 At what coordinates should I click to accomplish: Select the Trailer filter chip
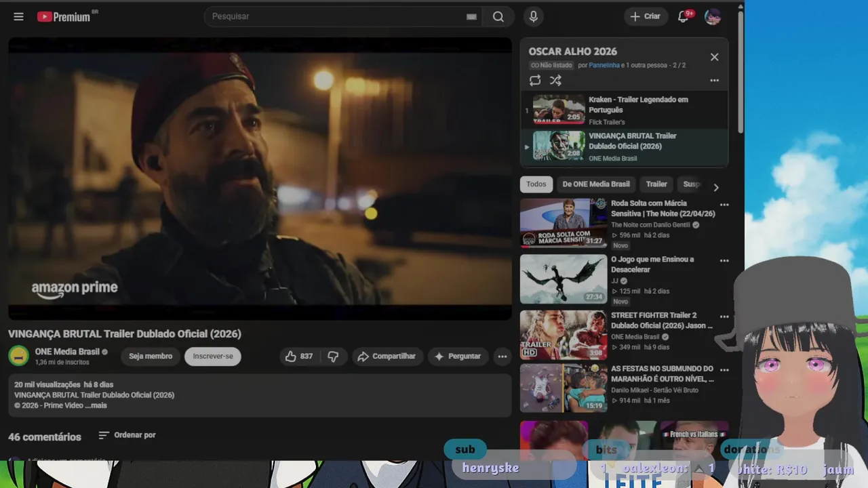[656, 184]
